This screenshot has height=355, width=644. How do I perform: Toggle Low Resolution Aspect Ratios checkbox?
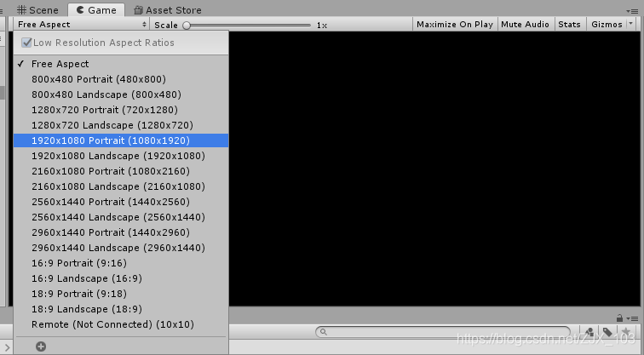26,43
